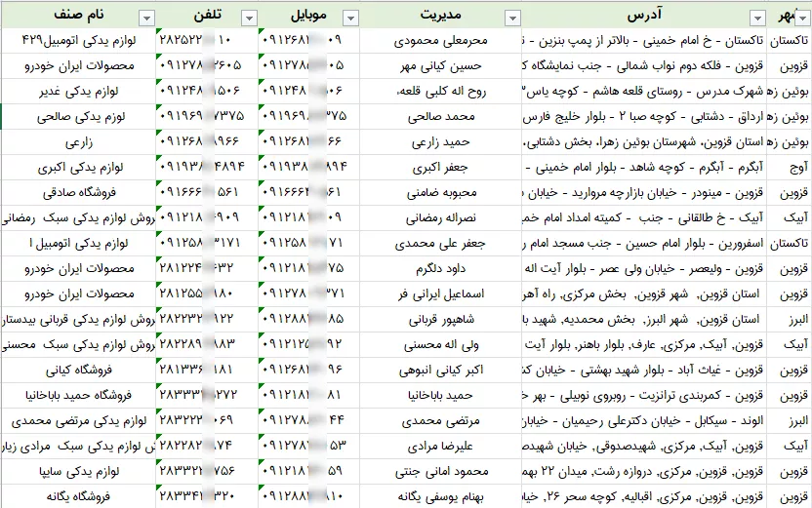Screen dimensions: 812x508
Task: Select cell لوازم یدکی اتومبیل۴۲۹
Action: coord(78,40)
